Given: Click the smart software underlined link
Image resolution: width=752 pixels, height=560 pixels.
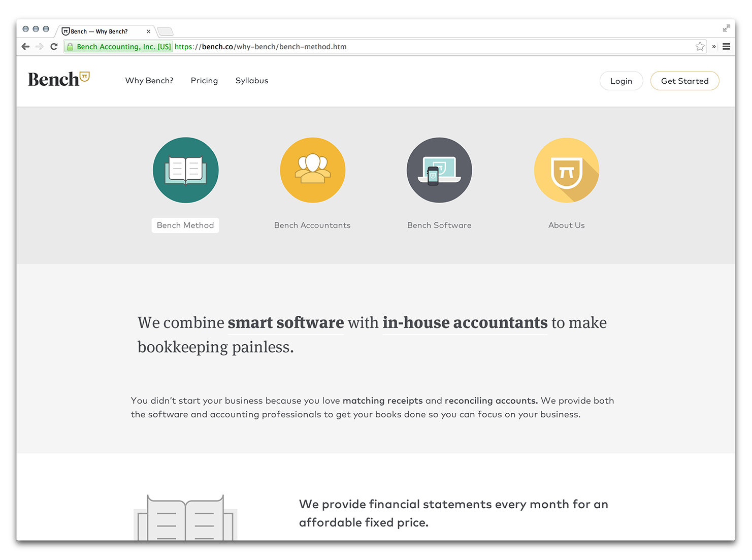Looking at the screenshot, I should (x=285, y=323).
